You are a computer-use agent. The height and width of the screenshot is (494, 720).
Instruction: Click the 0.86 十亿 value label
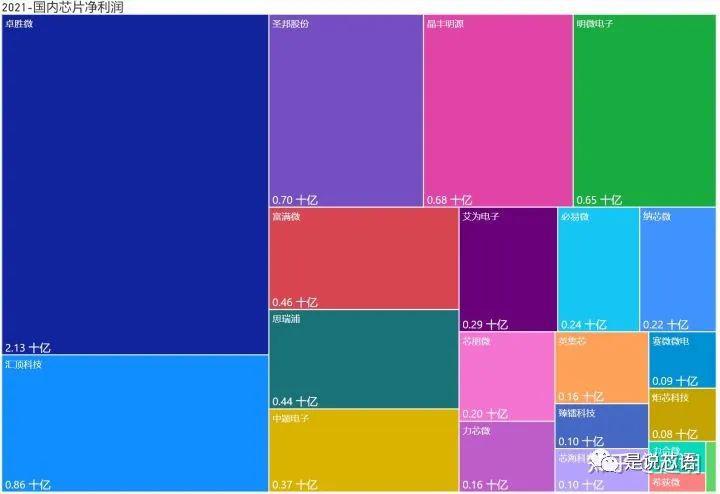(28, 484)
